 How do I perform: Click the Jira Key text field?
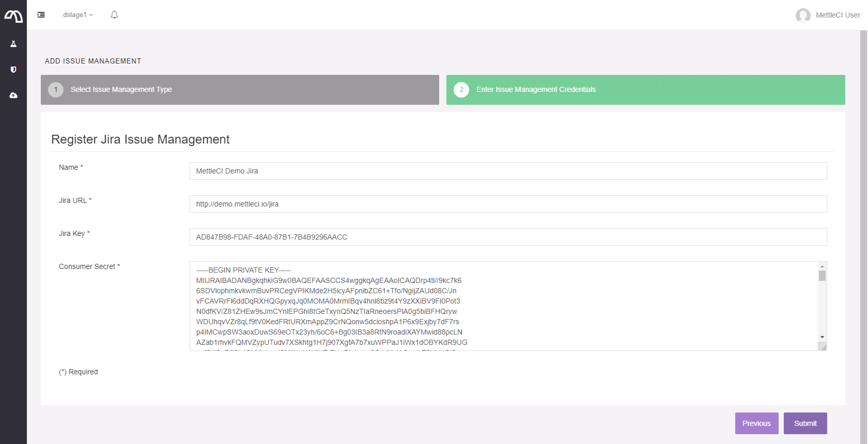508,237
